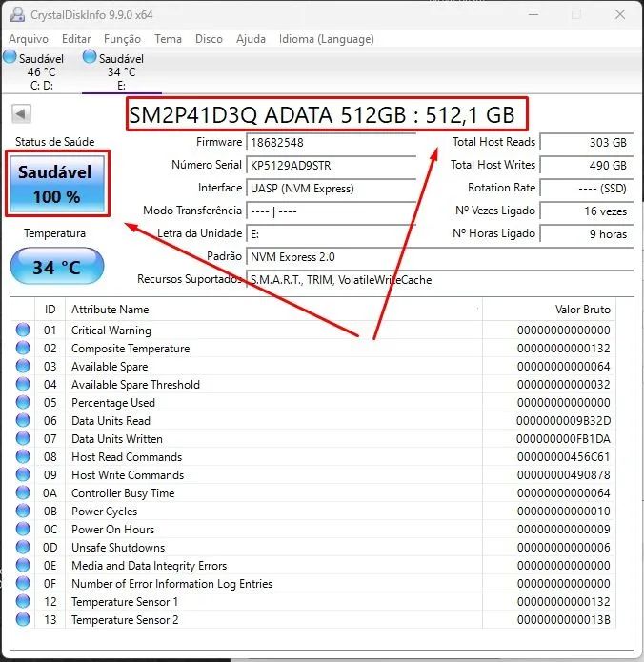Click the Modo Transferência field
Image resolution: width=644 pixels, height=662 pixels.
[x=332, y=211]
